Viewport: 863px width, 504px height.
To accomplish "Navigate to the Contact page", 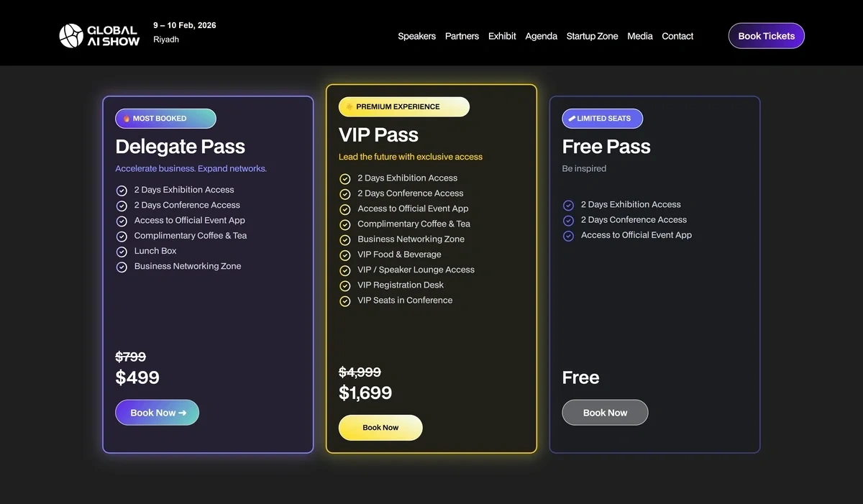I will tap(677, 36).
